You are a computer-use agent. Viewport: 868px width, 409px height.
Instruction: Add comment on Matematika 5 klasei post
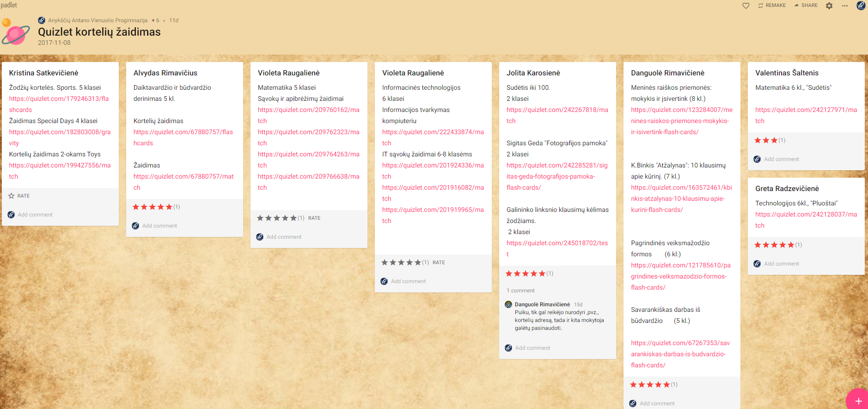tap(284, 237)
